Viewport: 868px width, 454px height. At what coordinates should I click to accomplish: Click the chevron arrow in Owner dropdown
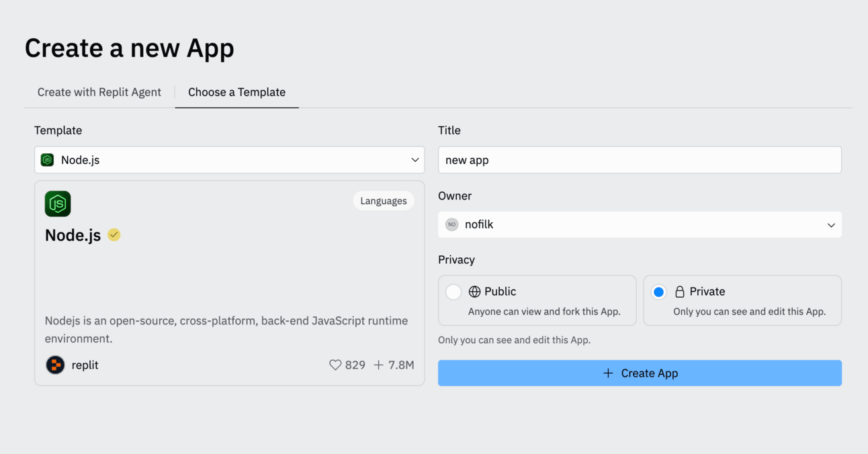(832, 225)
